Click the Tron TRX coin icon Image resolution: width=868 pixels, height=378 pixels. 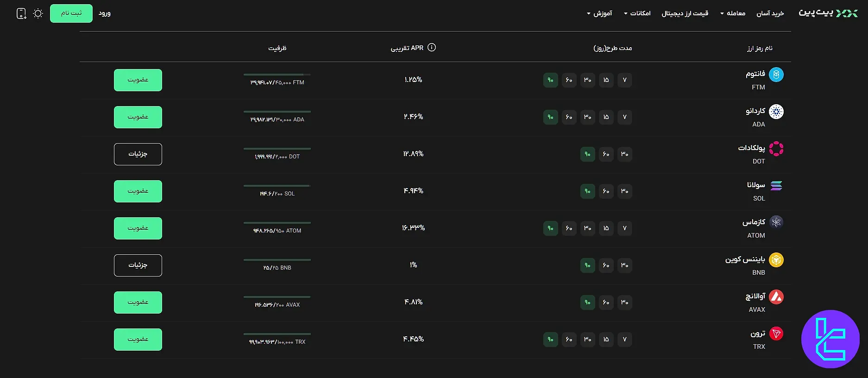[776, 334]
